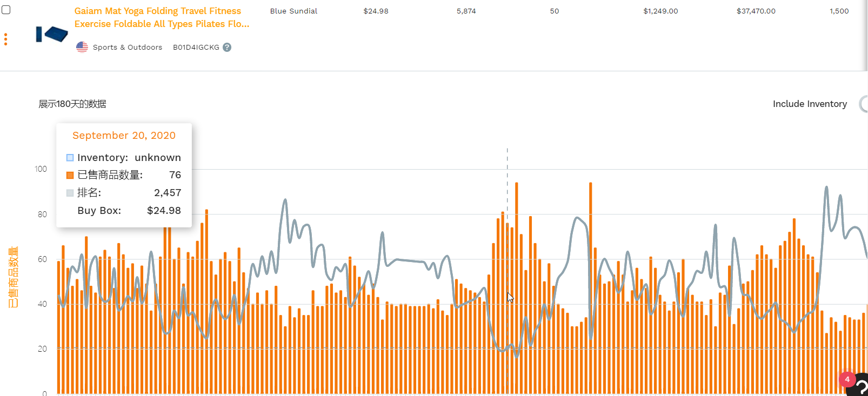Viewport: 868px width, 396px height.
Task: Click the question mark icon beside the ASIN
Action: [x=227, y=48]
